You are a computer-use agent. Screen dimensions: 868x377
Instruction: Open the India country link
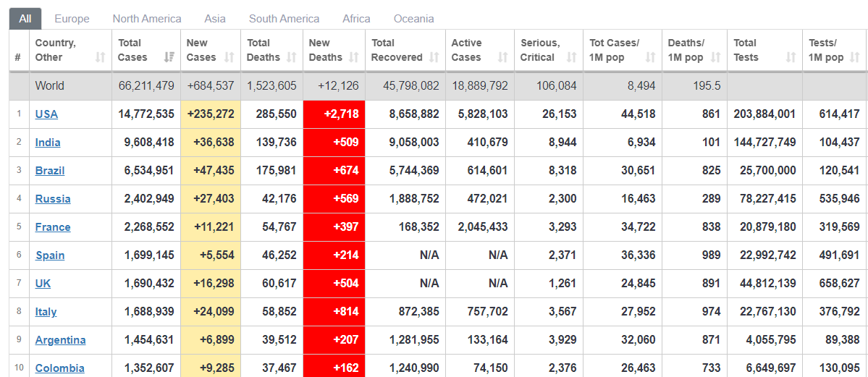pos(48,143)
